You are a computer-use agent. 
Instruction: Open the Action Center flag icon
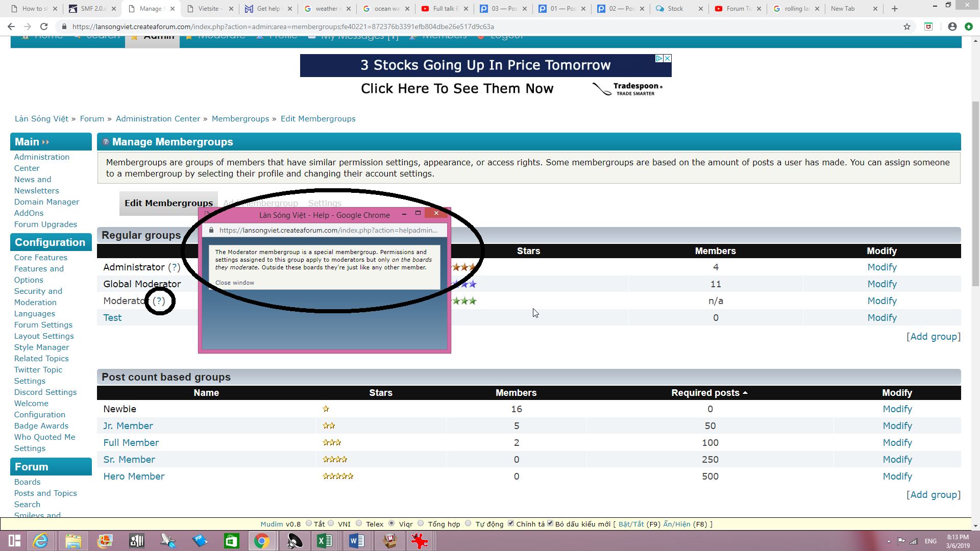(901, 541)
